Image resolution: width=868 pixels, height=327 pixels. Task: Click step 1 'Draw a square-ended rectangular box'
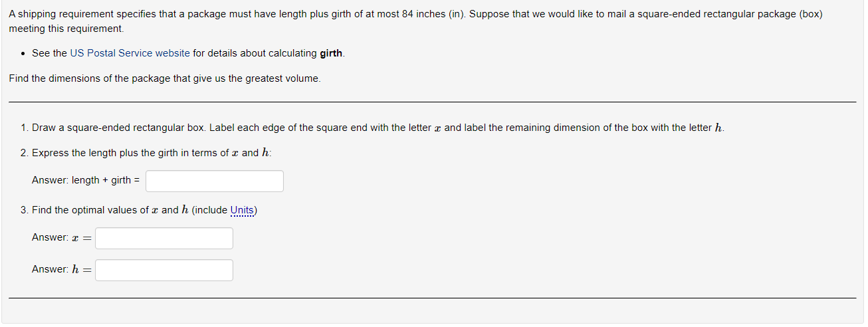pyautogui.click(x=372, y=128)
